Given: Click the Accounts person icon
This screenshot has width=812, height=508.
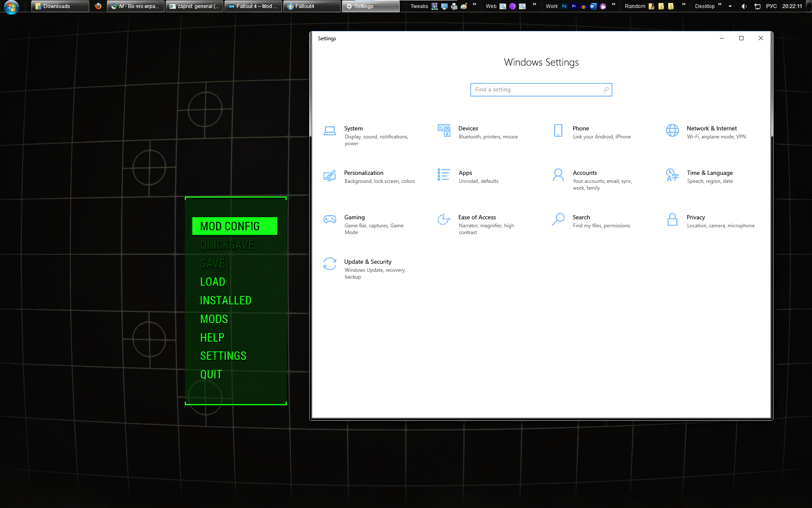Looking at the screenshot, I should [558, 175].
